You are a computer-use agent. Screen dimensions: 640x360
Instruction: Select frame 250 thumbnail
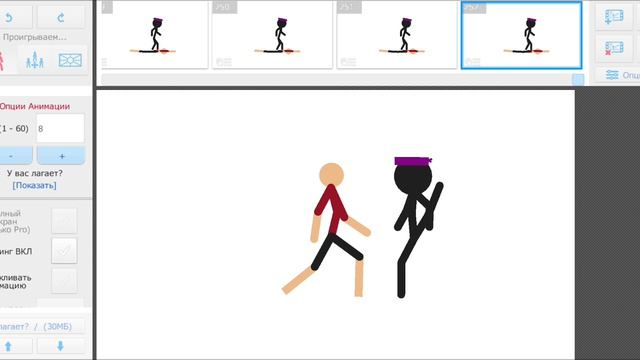[x=272, y=35]
